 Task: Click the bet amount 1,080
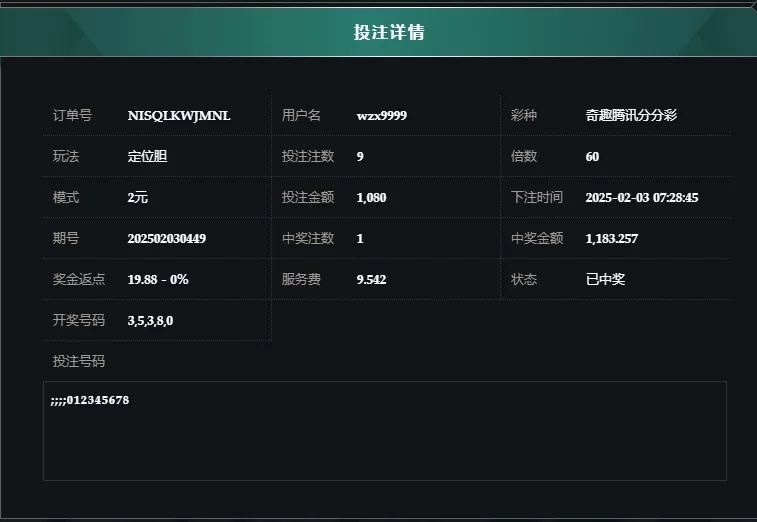click(x=371, y=198)
